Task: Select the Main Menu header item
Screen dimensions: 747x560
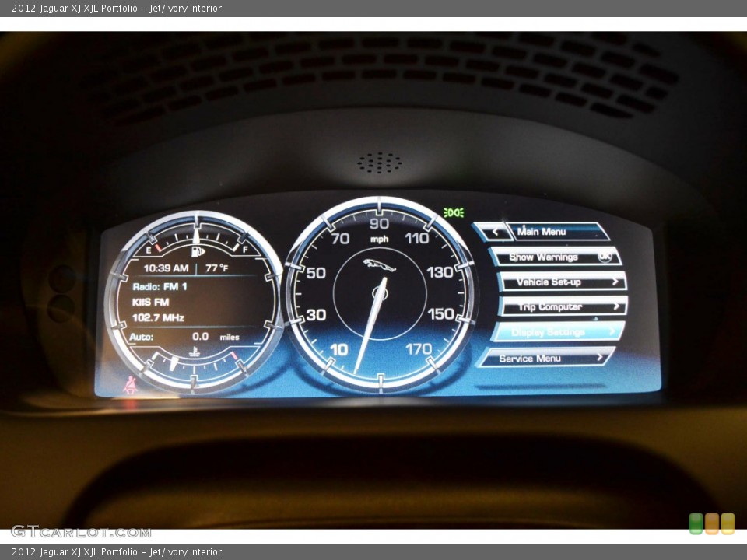Action: [x=556, y=232]
